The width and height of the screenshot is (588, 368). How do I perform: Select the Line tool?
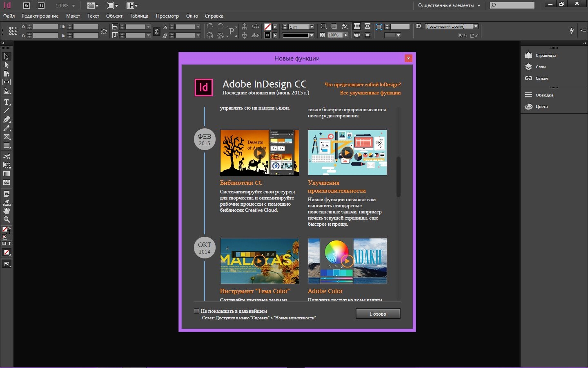pyautogui.click(x=7, y=111)
